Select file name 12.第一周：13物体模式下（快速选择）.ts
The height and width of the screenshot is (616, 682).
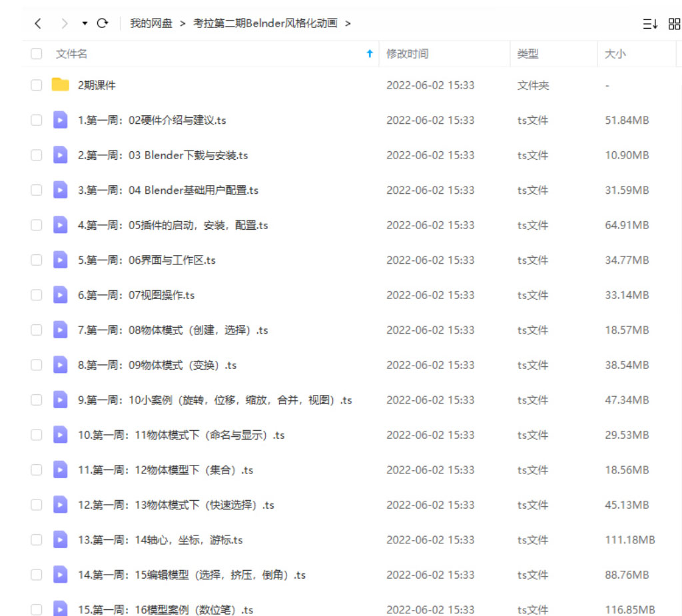176,505
